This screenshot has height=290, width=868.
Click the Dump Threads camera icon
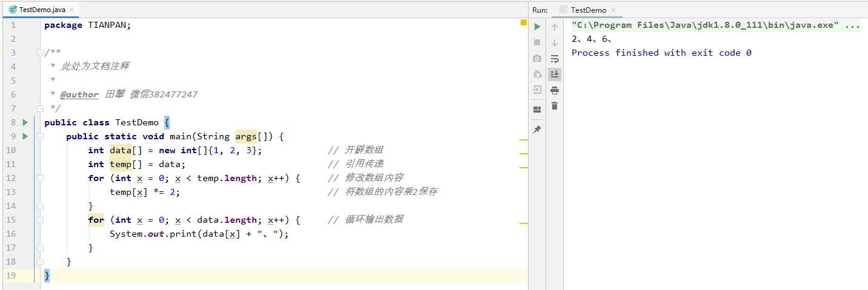[x=537, y=58]
